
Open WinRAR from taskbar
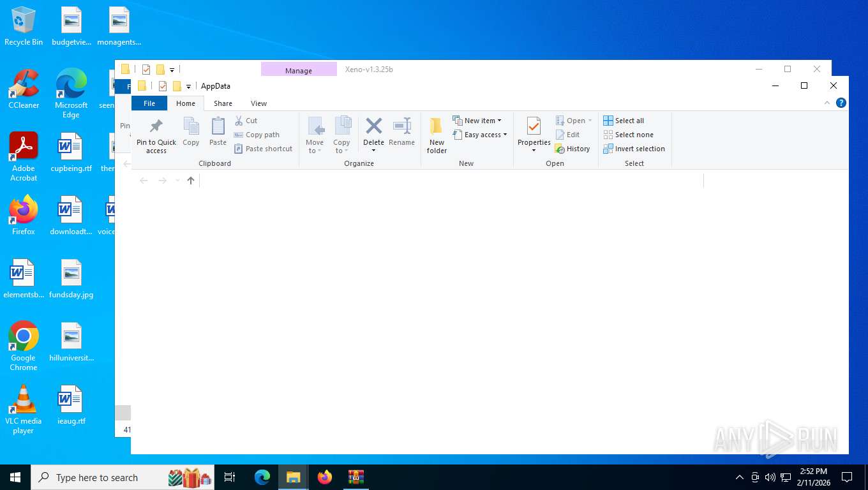(355, 477)
